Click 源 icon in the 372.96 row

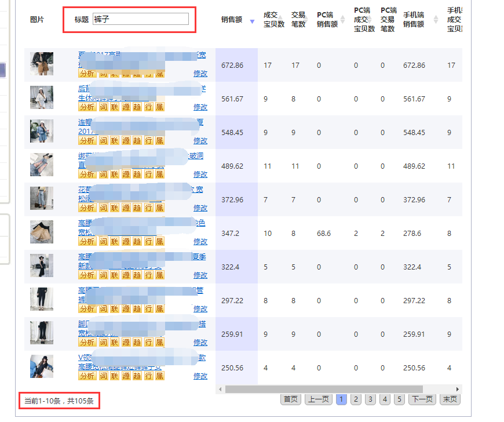coord(126,208)
